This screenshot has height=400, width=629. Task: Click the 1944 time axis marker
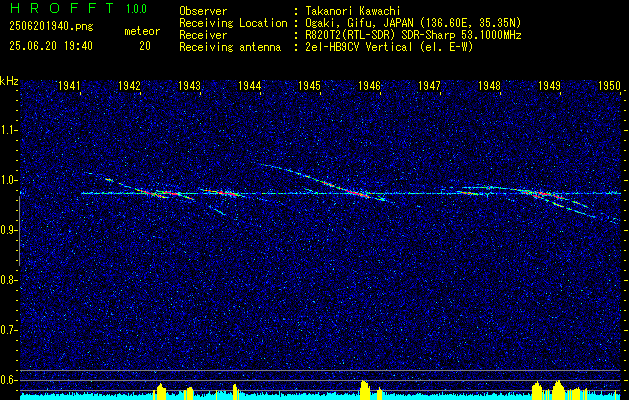250,85
